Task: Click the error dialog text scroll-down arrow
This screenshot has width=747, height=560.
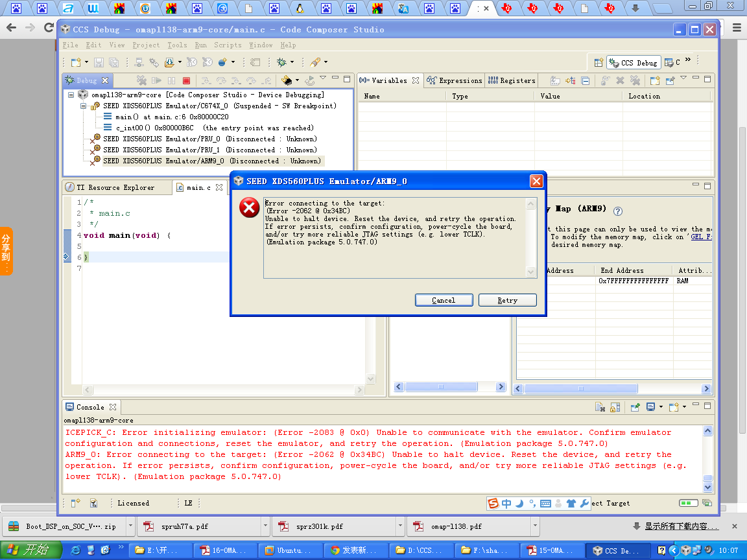Action: pos(530,272)
